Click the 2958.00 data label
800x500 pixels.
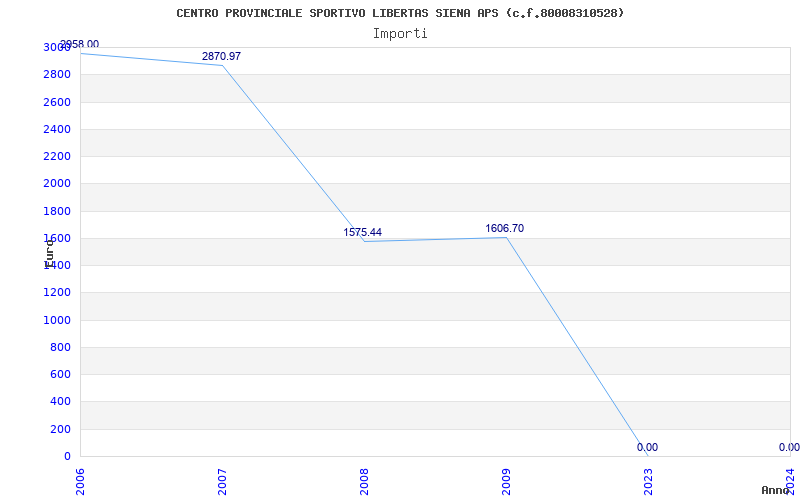point(80,44)
